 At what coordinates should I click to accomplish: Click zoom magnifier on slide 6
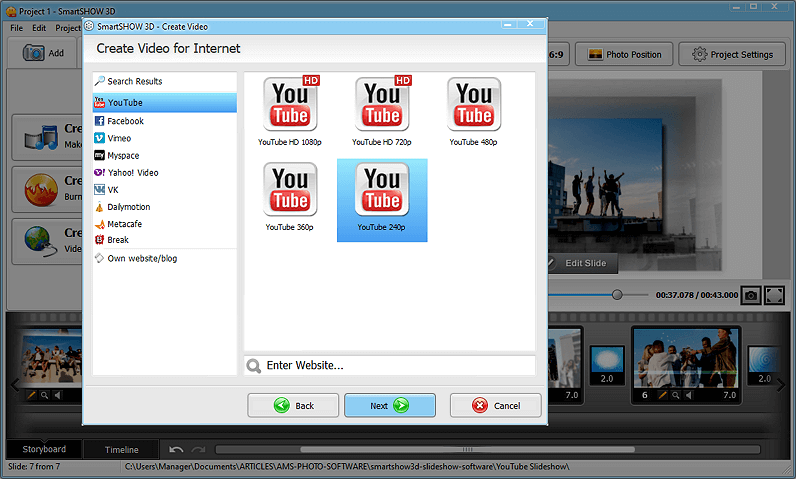pos(676,395)
